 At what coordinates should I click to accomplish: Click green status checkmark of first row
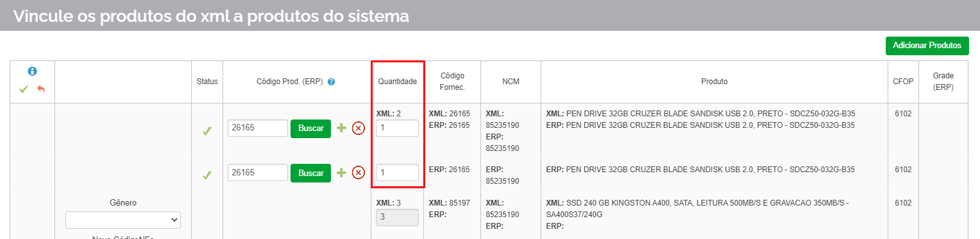[207, 131]
